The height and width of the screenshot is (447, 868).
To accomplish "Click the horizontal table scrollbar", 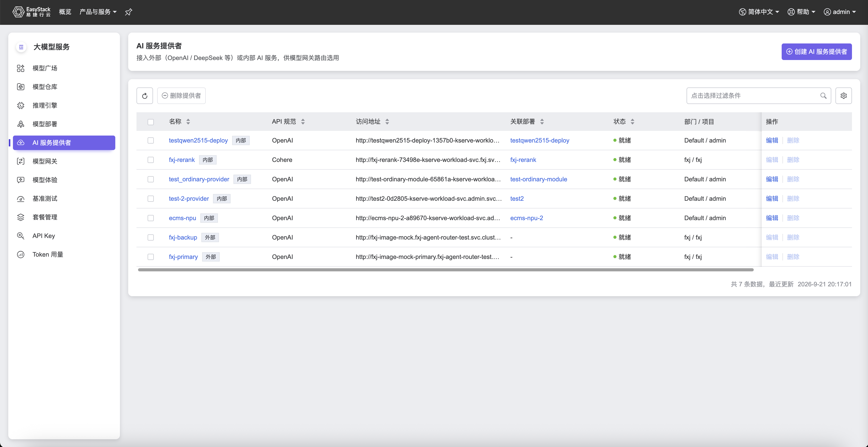I will point(445,270).
